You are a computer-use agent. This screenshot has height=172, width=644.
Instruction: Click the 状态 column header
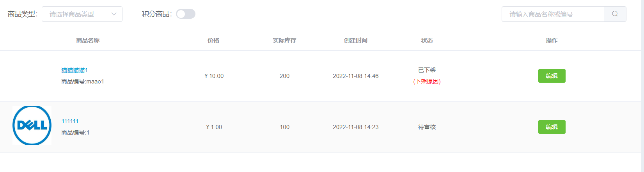click(x=427, y=41)
